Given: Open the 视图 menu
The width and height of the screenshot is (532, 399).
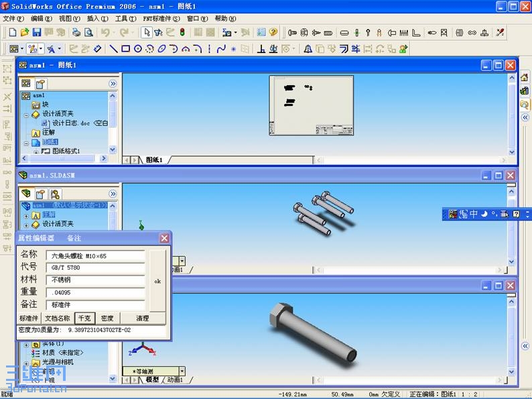Looking at the screenshot, I should pyautogui.click(x=70, y=18).
